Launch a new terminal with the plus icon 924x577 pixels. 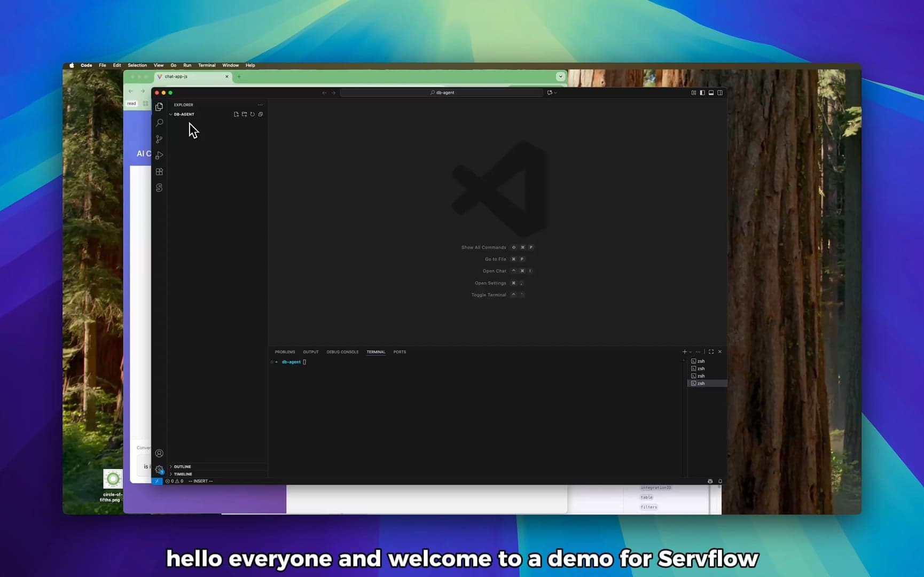[684, 352]
